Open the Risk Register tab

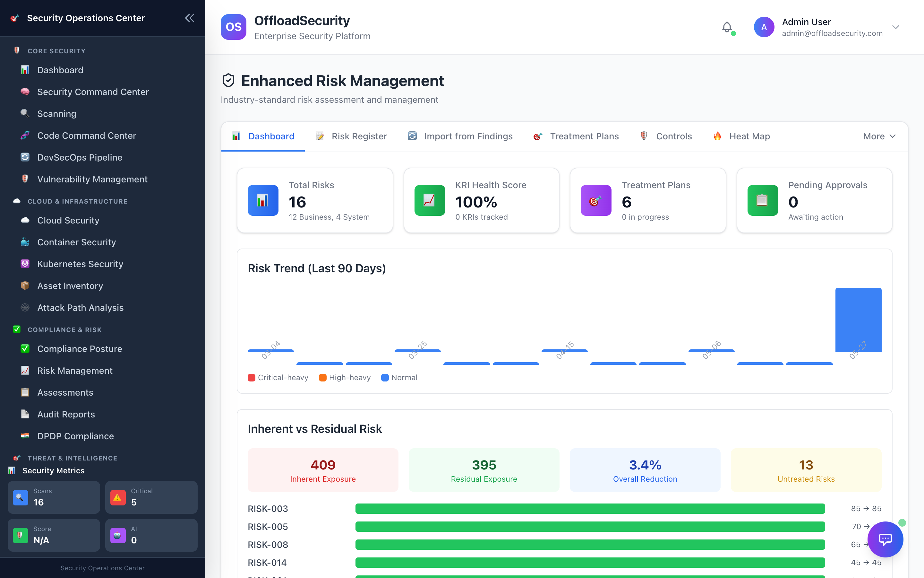click(351, 136)
